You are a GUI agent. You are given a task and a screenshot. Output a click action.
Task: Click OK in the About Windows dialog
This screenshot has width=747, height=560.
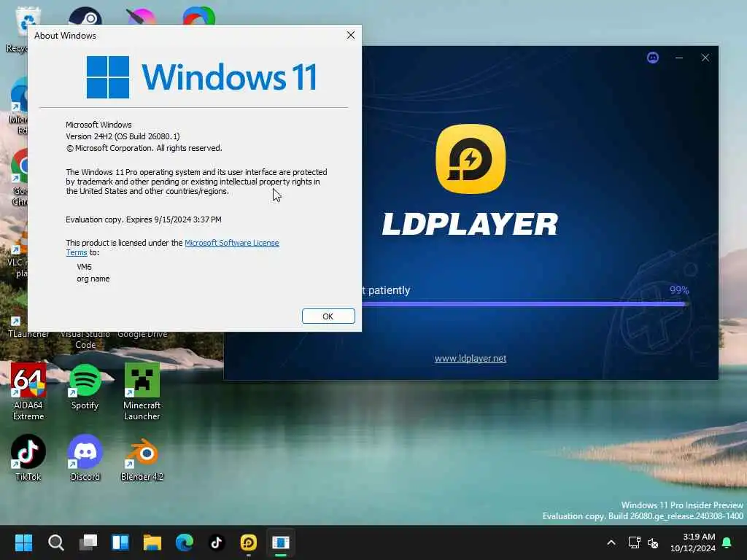click(x=328, y=316)
